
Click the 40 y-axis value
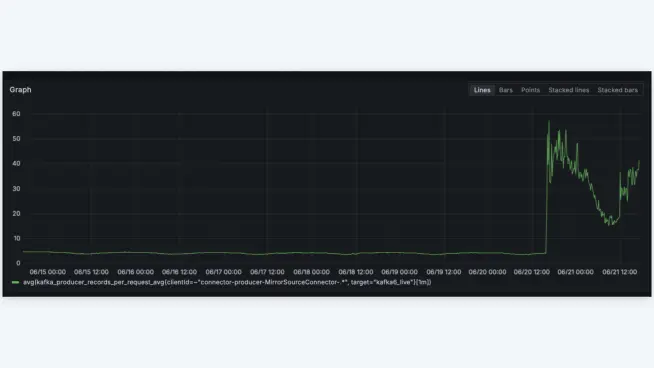[16, 164]
